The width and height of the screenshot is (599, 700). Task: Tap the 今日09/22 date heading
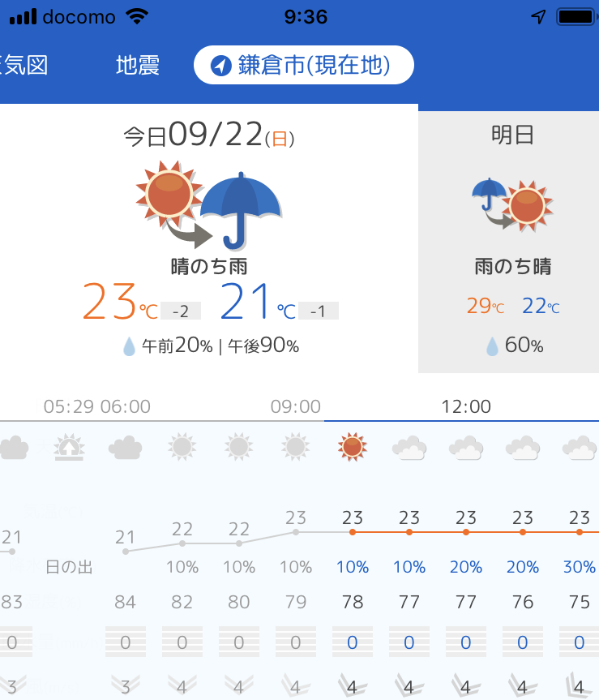pyautogui.click(x=209, y=135)
